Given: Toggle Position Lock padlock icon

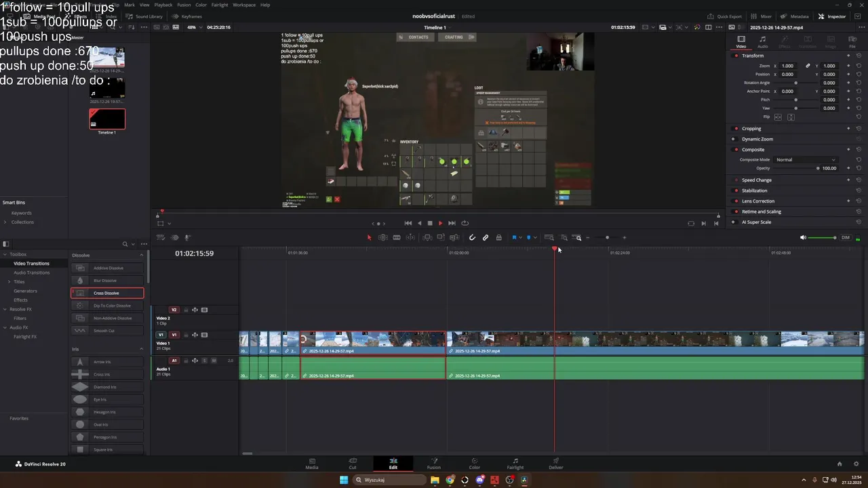Looking at the screenshot, I should (x=499, y=237).
